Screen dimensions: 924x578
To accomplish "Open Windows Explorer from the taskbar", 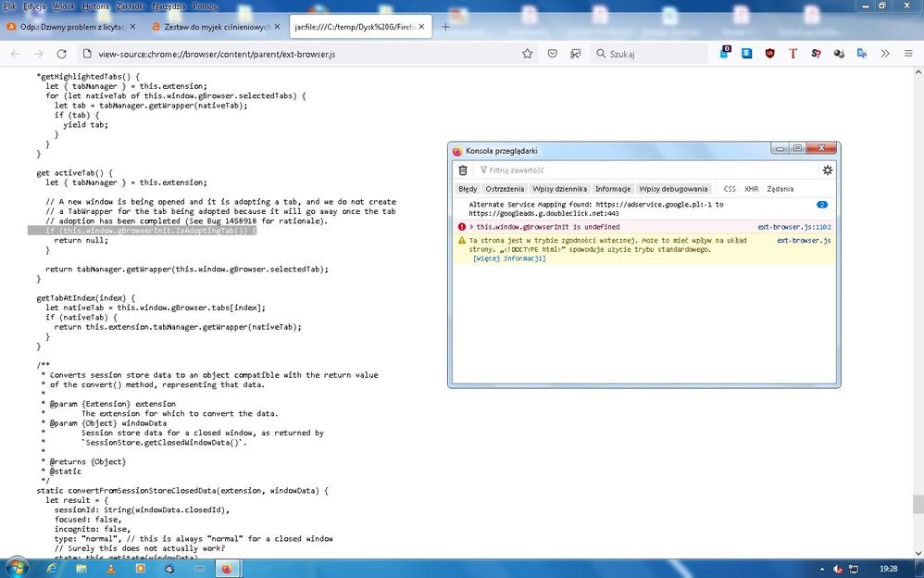I will point(81,569).
